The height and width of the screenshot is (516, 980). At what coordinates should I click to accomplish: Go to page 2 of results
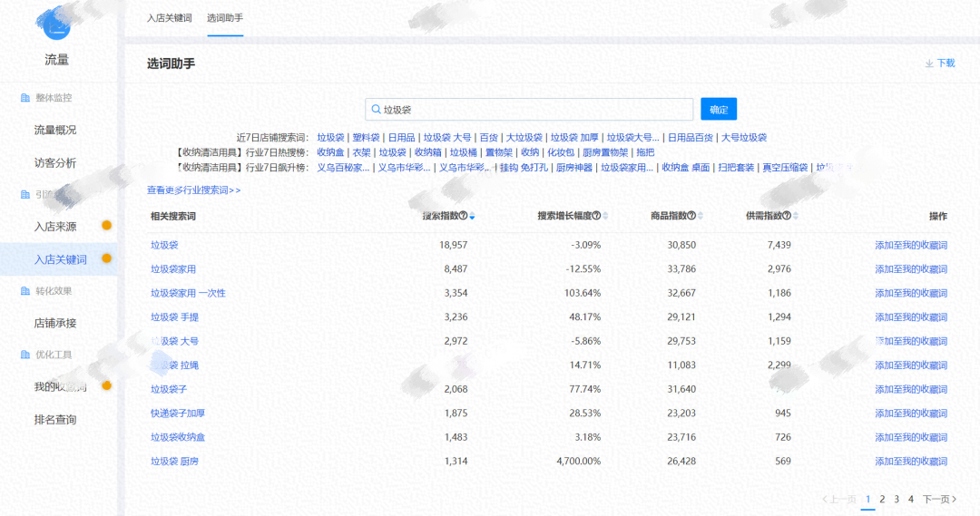882,499
